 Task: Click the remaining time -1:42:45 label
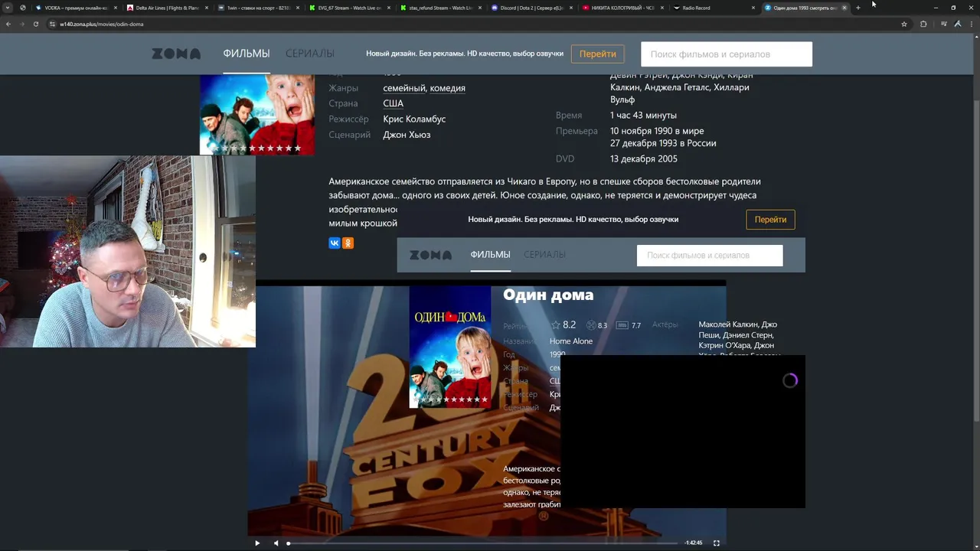694,543
